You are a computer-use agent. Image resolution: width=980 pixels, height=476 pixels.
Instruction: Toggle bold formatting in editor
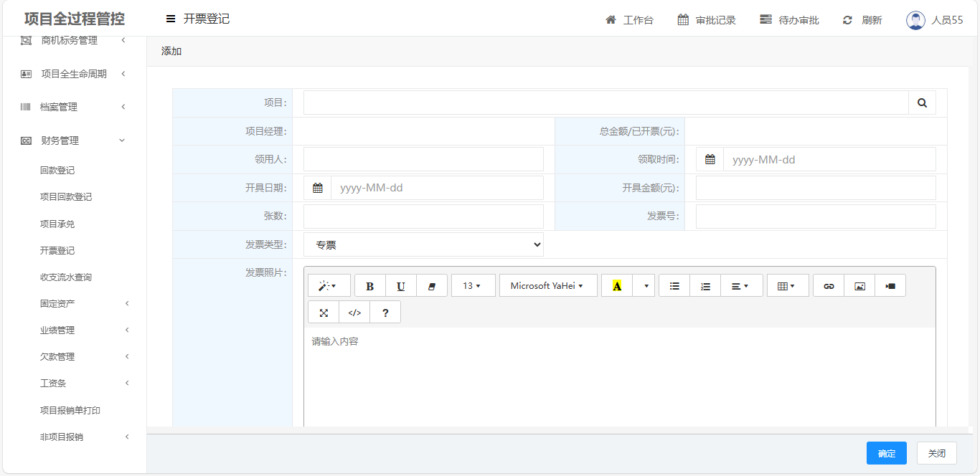pyautogui.click(x=370, y=286)
